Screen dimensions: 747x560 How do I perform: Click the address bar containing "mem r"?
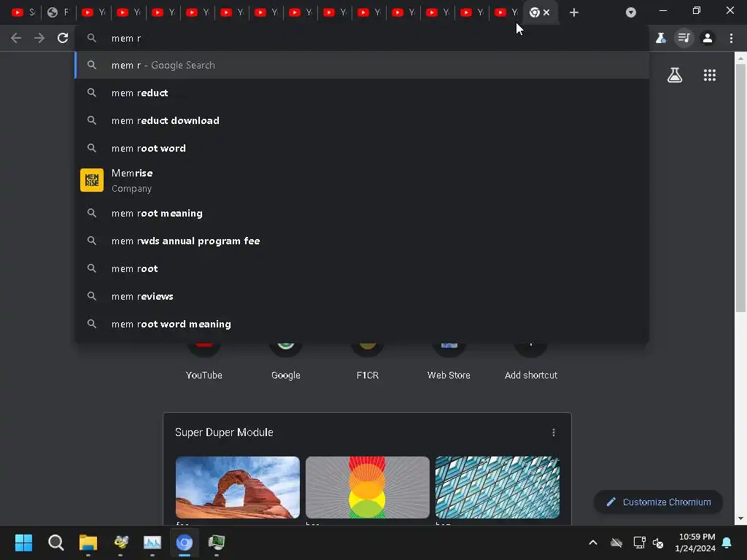tap(362, 38)
